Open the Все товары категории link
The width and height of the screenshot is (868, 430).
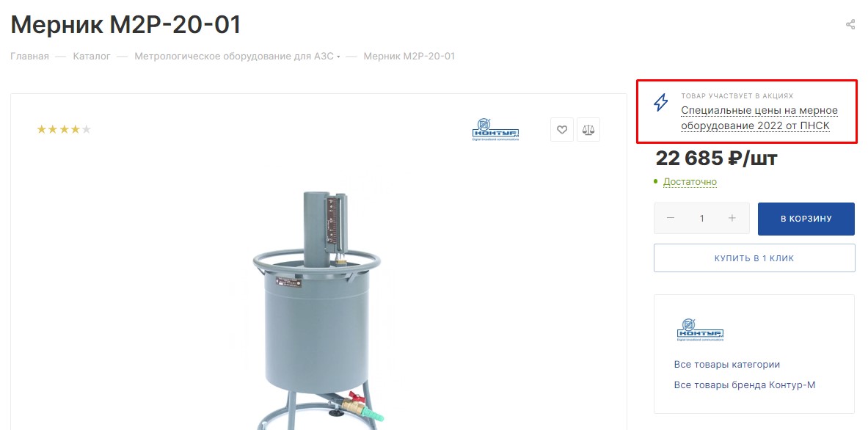point(727,365)
